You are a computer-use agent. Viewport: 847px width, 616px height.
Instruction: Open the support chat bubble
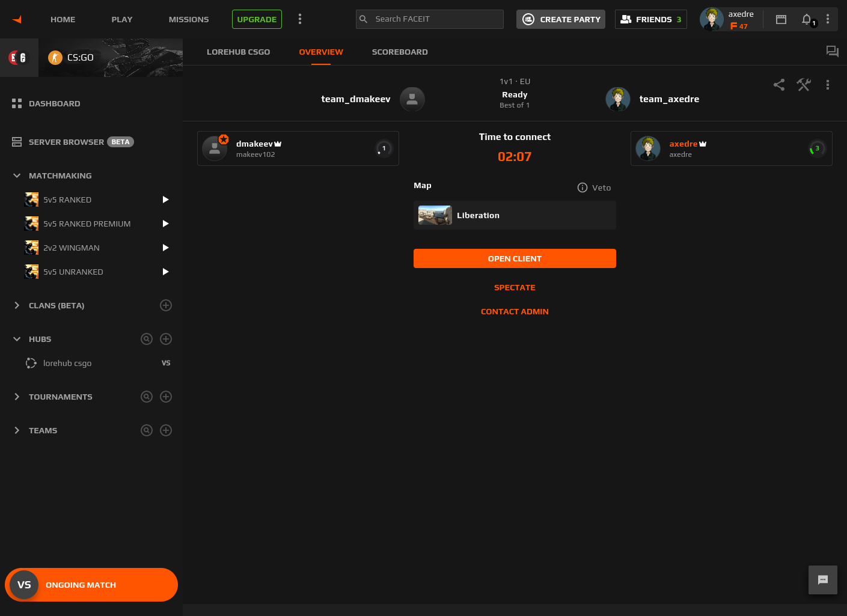822,579
